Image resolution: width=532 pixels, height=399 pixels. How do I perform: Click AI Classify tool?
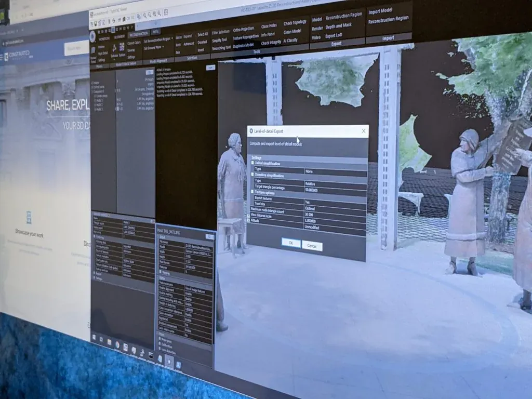click(290, 41)
